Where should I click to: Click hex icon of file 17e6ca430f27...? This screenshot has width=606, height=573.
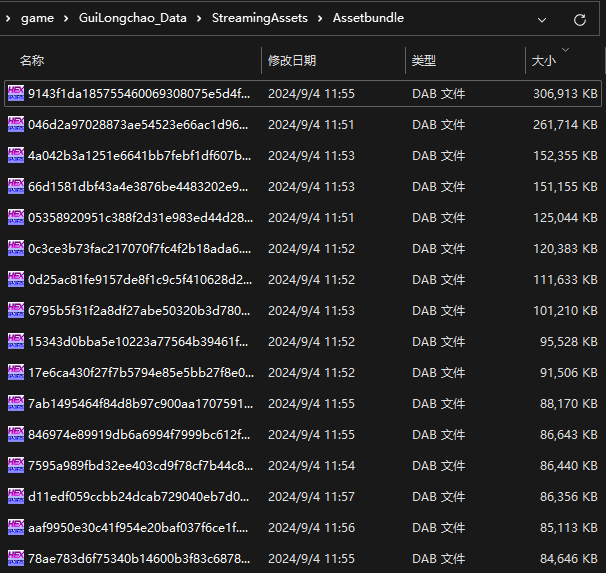[x=16, y=372]
